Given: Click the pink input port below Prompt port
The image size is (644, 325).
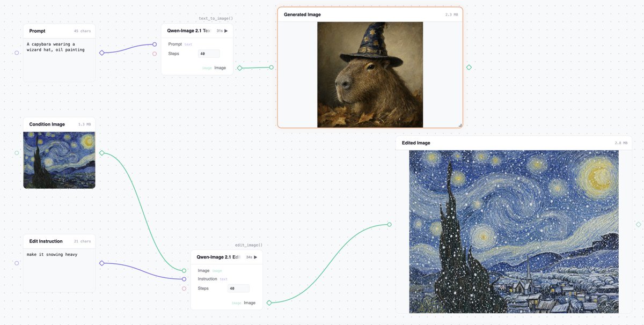Looking at the screenshot, I should (155, 54).
